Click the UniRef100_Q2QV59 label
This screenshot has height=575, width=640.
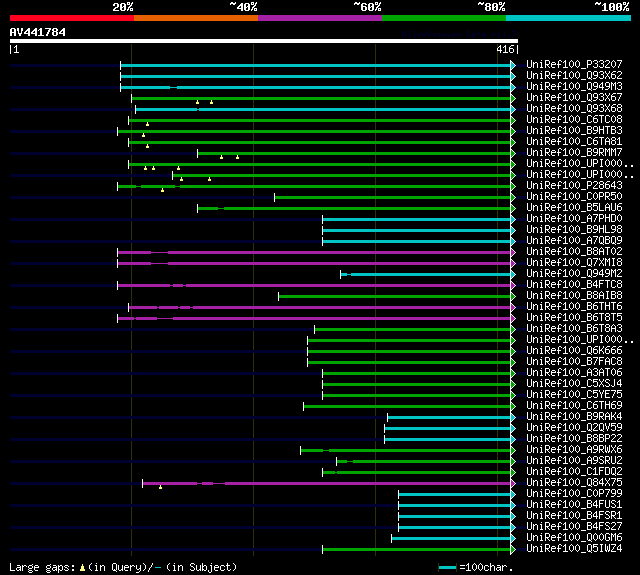(x=574, y=428)
